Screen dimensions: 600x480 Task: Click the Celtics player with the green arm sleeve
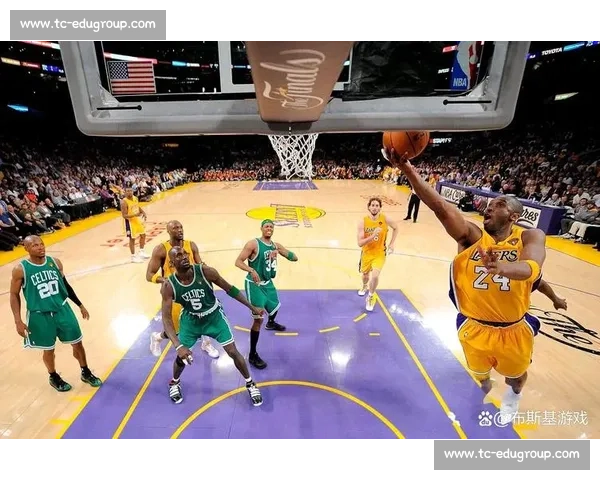262,275
